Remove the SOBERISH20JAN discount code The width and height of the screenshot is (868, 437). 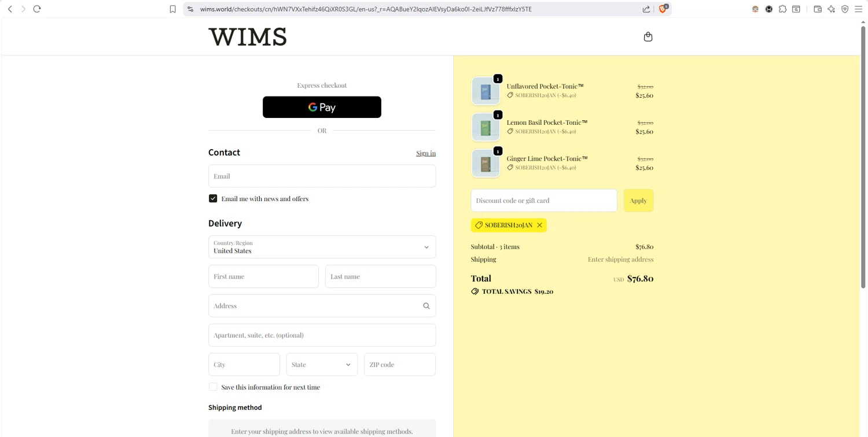[x=539, y=225]
